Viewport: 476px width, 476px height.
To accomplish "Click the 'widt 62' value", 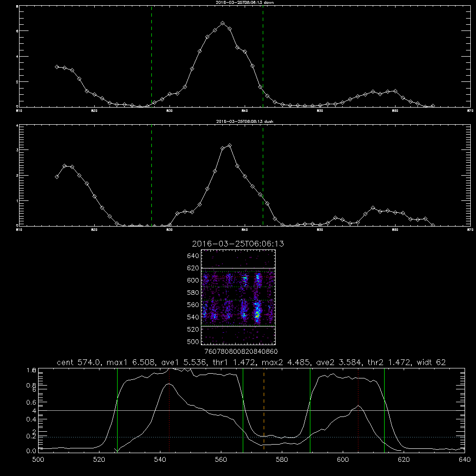I will [431, 362].
